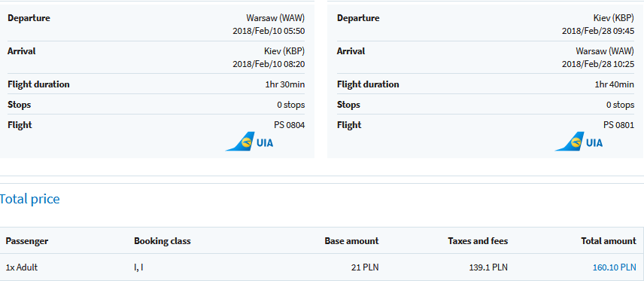Click the 2018/Feb/10 05:50 departure time

269,31
